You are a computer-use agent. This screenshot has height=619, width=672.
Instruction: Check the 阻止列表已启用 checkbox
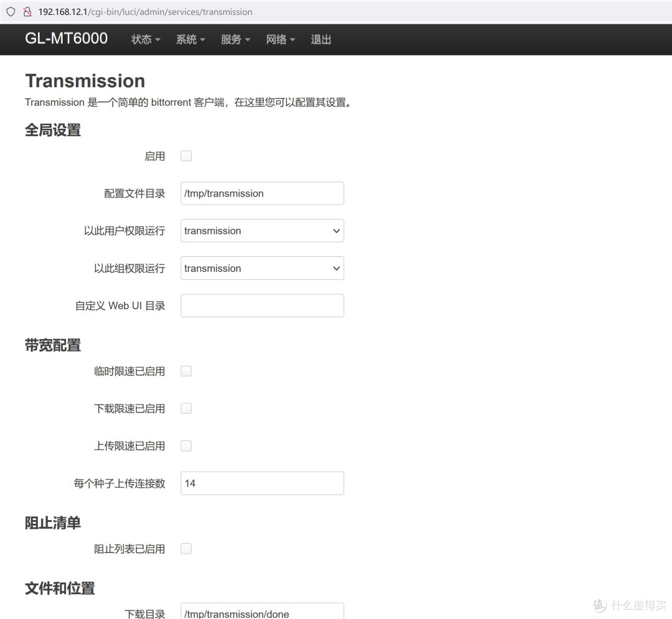[x=185, y=548]
